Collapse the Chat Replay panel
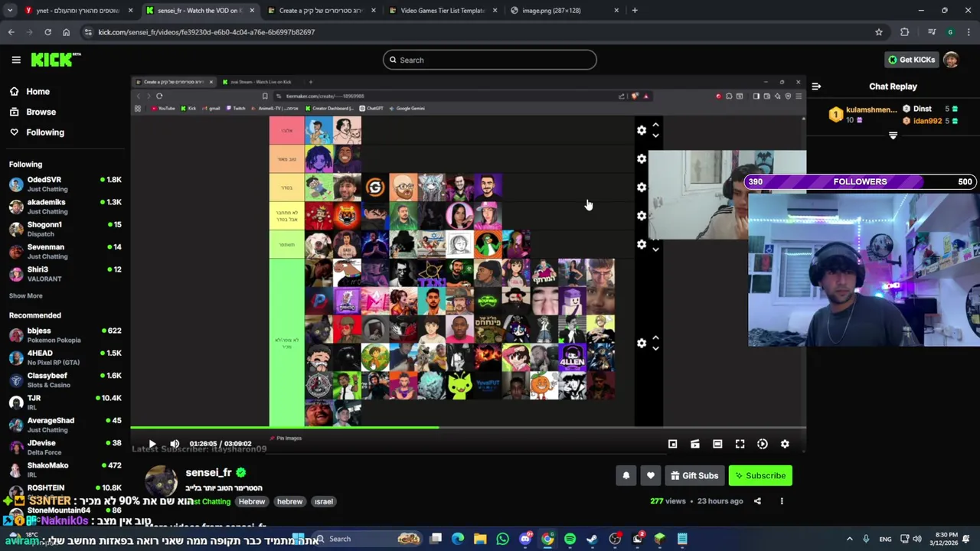The height and width of the screenshot is (551, 980). (x=816, y=86)
